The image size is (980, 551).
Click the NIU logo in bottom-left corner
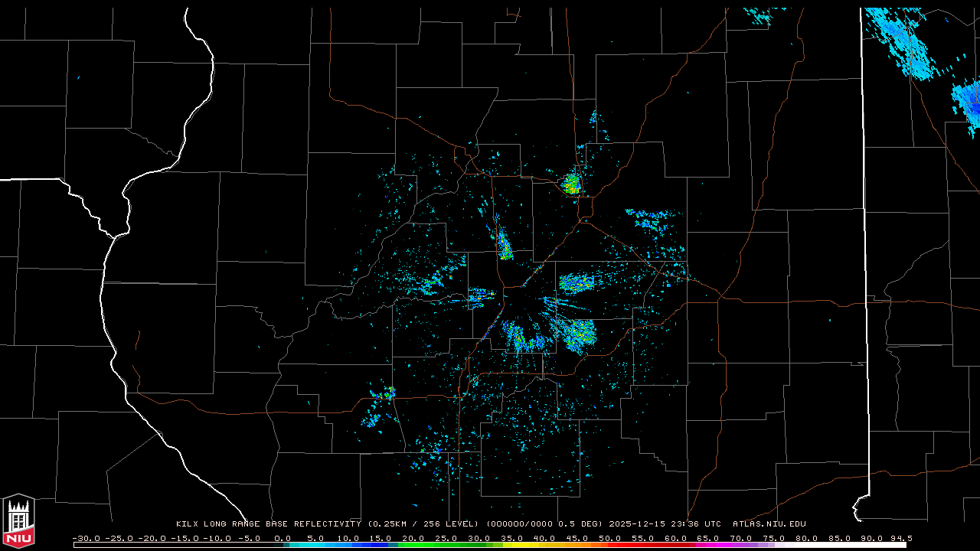pyautogui.click(x=18, y=520)
